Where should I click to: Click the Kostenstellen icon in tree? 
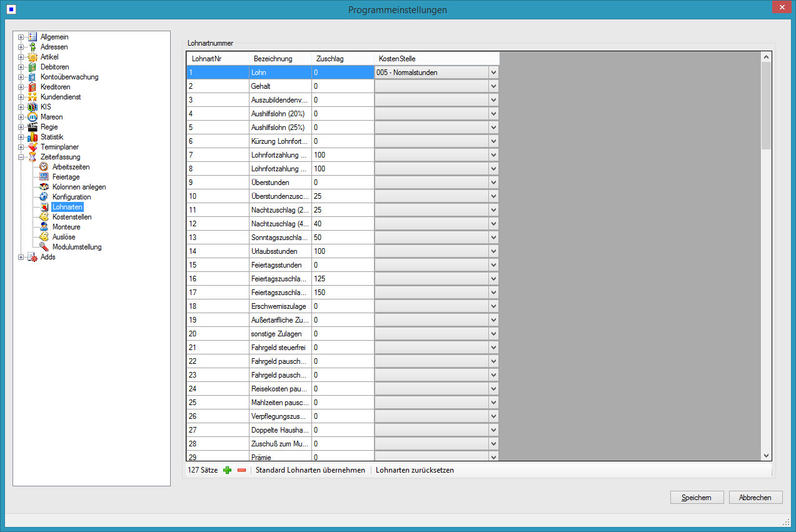pyautogui.click(x=44, y=217)
